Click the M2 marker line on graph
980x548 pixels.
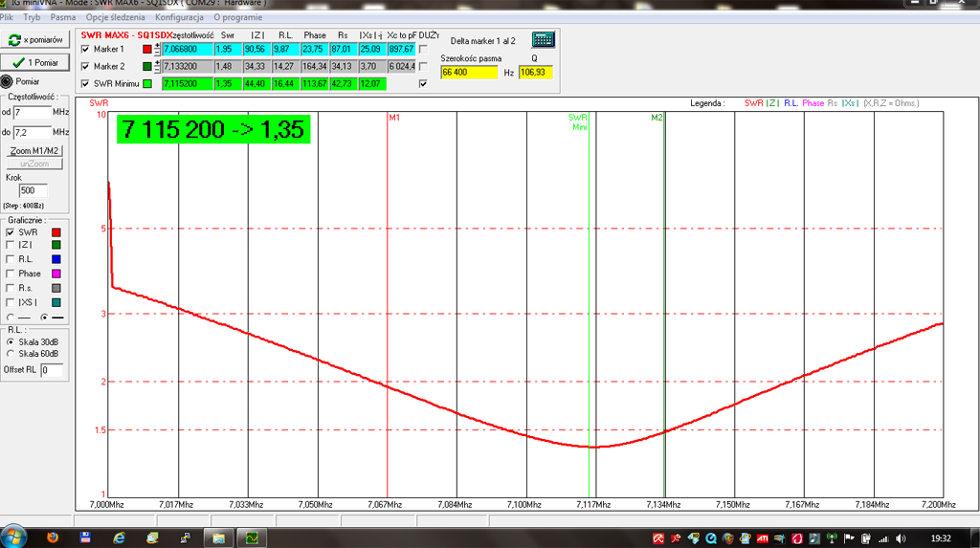click(x=664, y=305)
